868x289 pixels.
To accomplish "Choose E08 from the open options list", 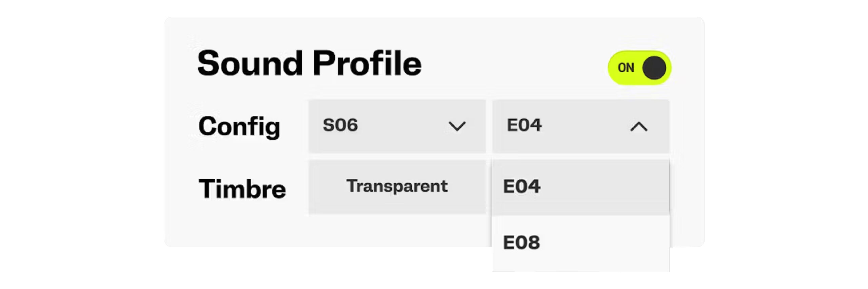I will [580, 242].
